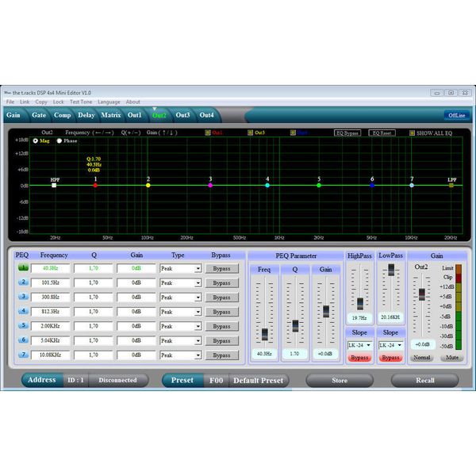Screen dimensions: 476x476
Task: Click the PEQ Freq slider handle
Action: 265,335
